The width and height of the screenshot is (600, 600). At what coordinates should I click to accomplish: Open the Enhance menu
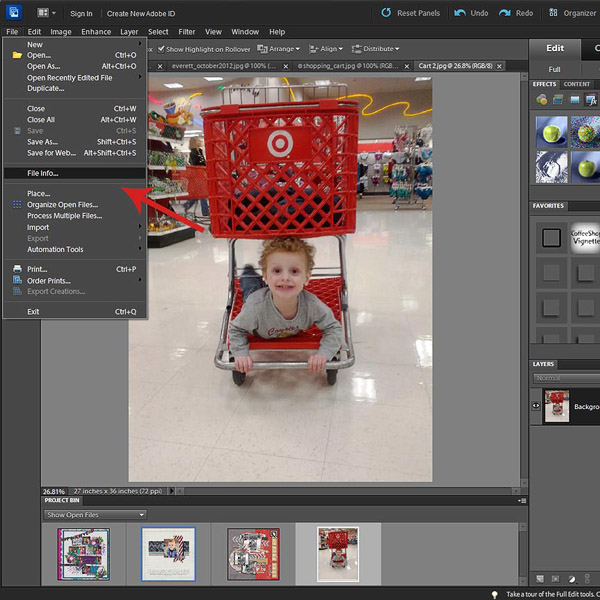96,32
